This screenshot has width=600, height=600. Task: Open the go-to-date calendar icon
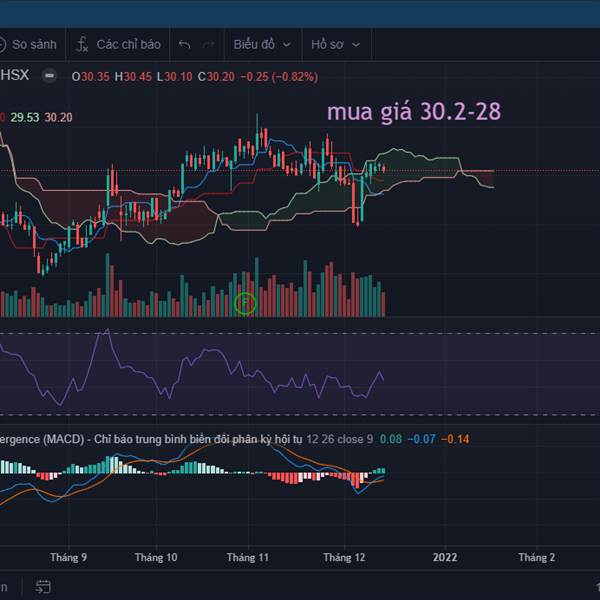pos(43,587)
